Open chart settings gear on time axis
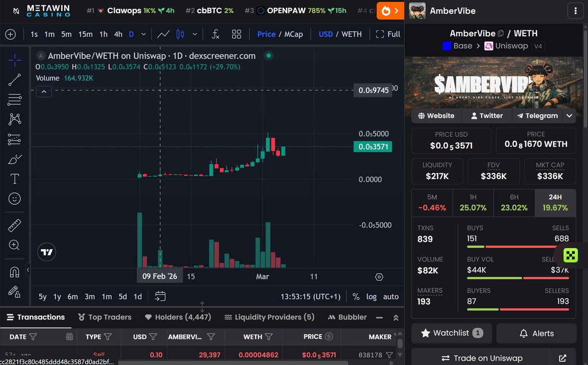 pyautogui.click(x=379, y=277)
